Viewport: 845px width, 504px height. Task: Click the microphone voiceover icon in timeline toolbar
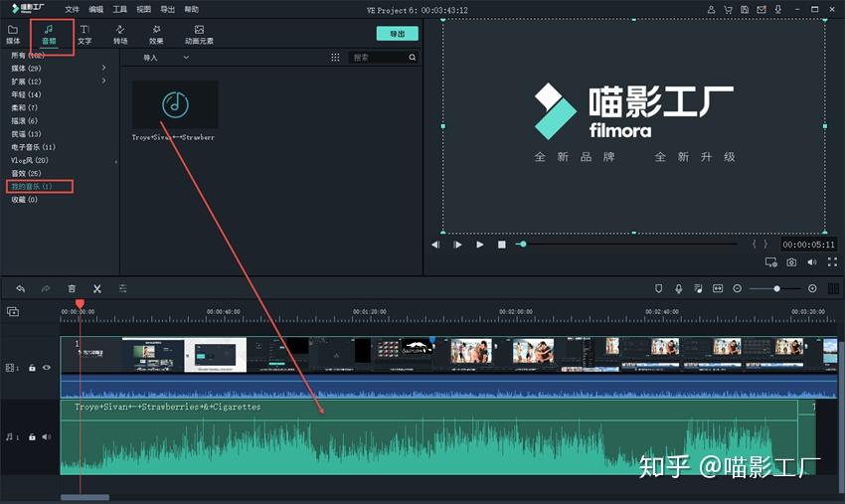pyautogui.click(x=678, y=289)
